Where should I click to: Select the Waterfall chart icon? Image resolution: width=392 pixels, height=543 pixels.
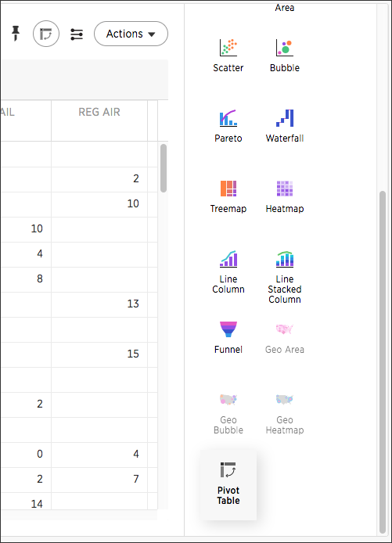[x=285, y=126]
